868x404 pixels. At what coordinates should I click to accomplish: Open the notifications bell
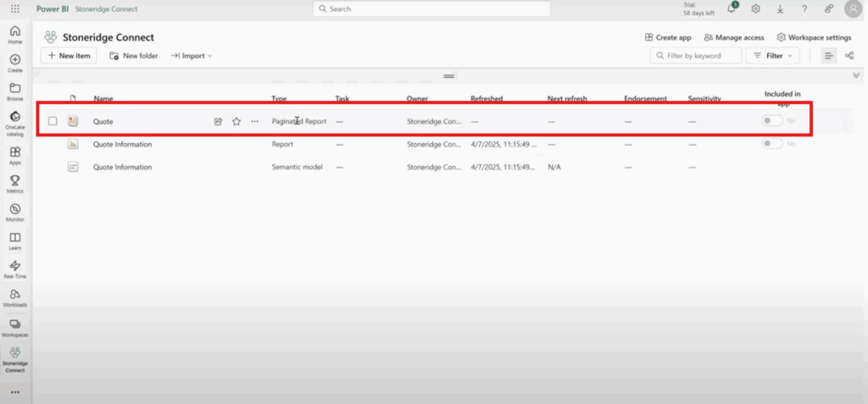[732, 8]
